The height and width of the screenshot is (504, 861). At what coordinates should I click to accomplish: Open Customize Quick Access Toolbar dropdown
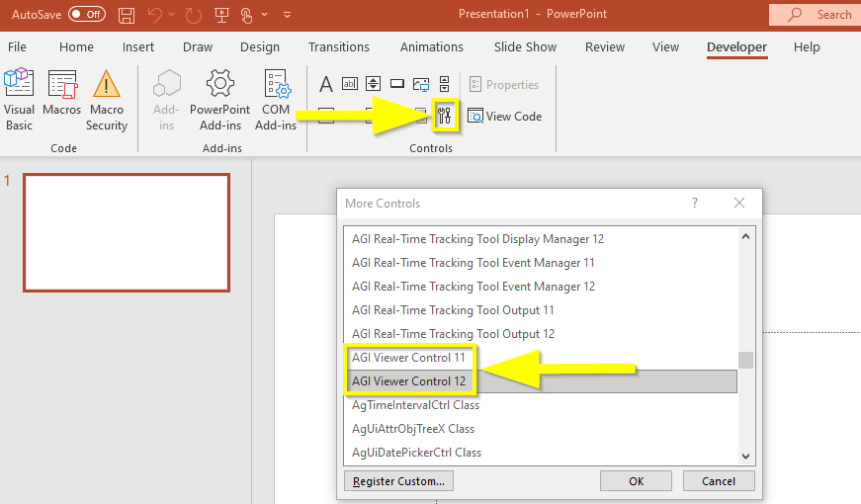tap(287, 15)
